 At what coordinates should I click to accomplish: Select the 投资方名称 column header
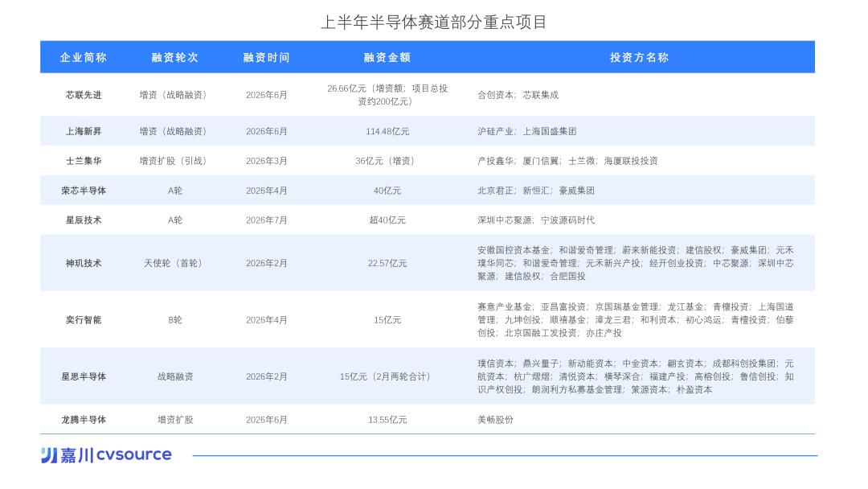coord(640,58)
